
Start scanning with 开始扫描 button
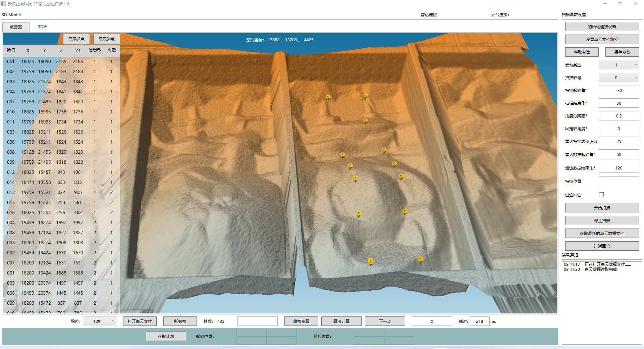click(x=602, y=208)
